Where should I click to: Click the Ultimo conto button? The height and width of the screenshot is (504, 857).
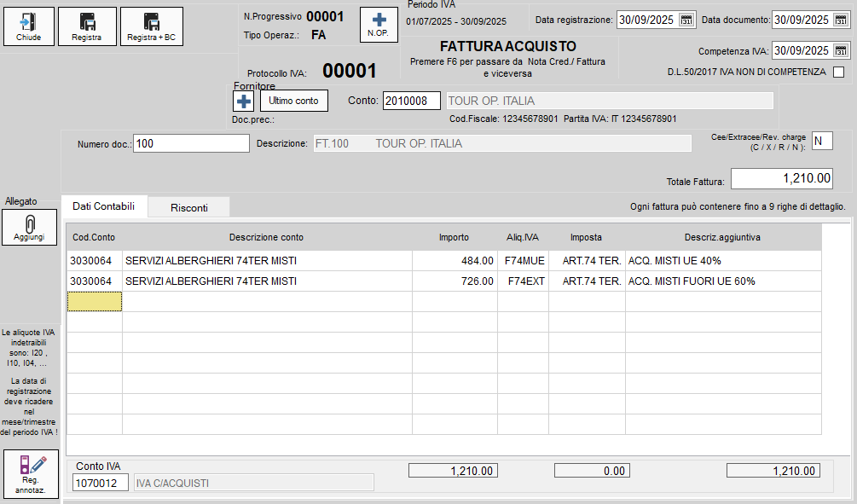[294, 101]
